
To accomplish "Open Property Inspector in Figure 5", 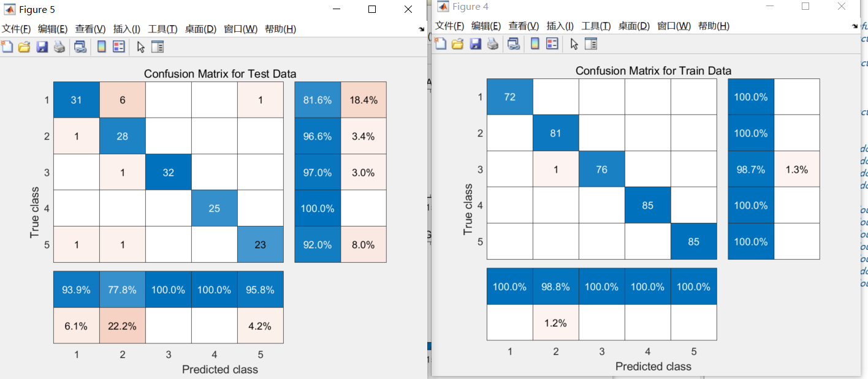I will (x=158, y=47).
